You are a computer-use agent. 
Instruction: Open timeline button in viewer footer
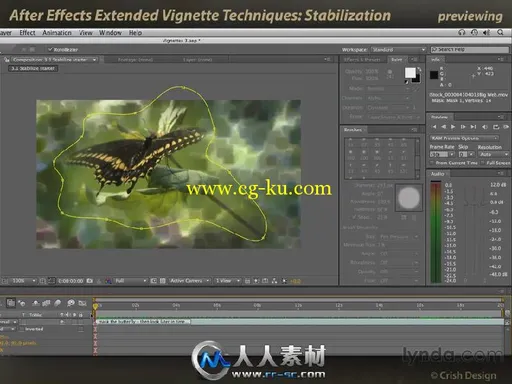pos(265,281)
